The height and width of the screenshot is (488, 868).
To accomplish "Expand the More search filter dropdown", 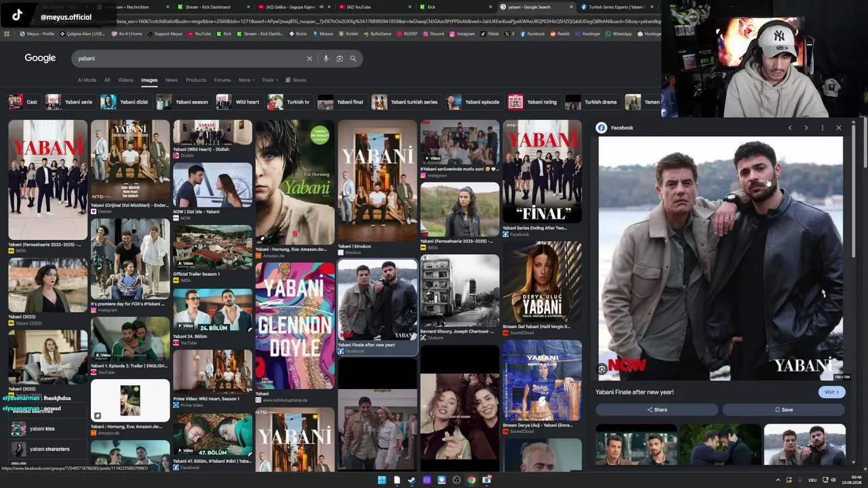I will (x=246, y=80).
